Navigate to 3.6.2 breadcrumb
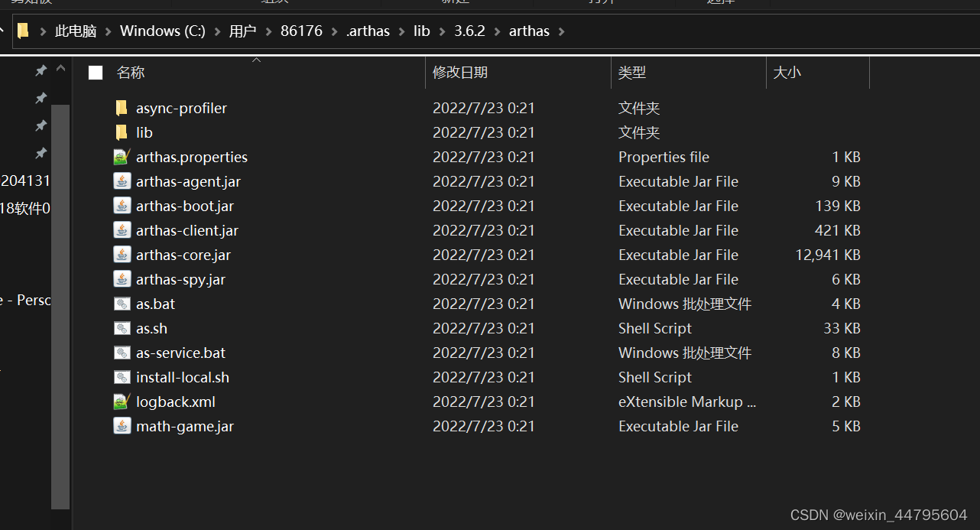Screen dimensions: 980x530 point(470,31)
